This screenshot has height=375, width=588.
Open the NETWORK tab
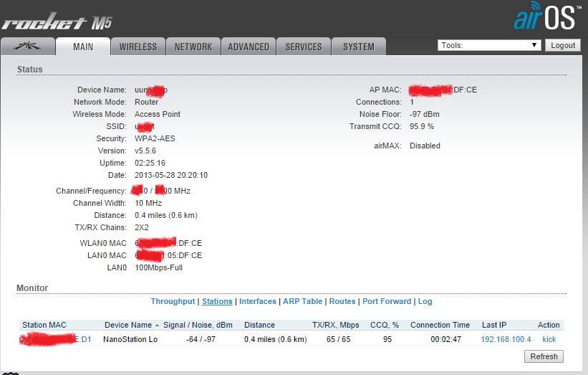[193, 47]
